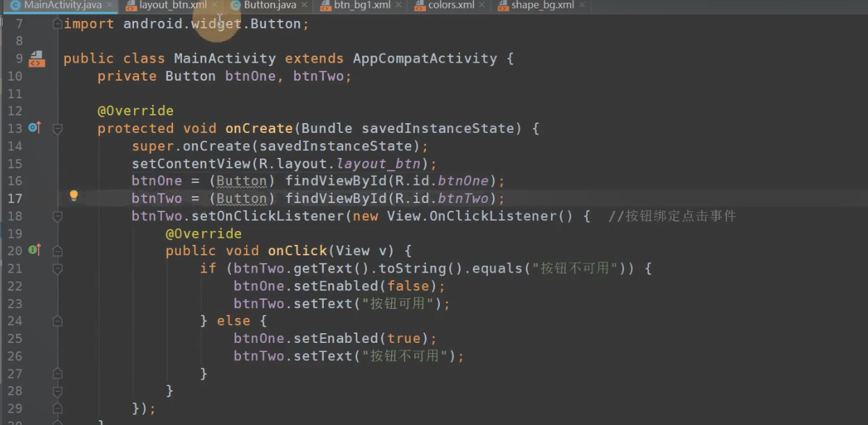The image size is (868, 425).
Task: Click line number 8 in the gutter
Action: tap(19, 41)
